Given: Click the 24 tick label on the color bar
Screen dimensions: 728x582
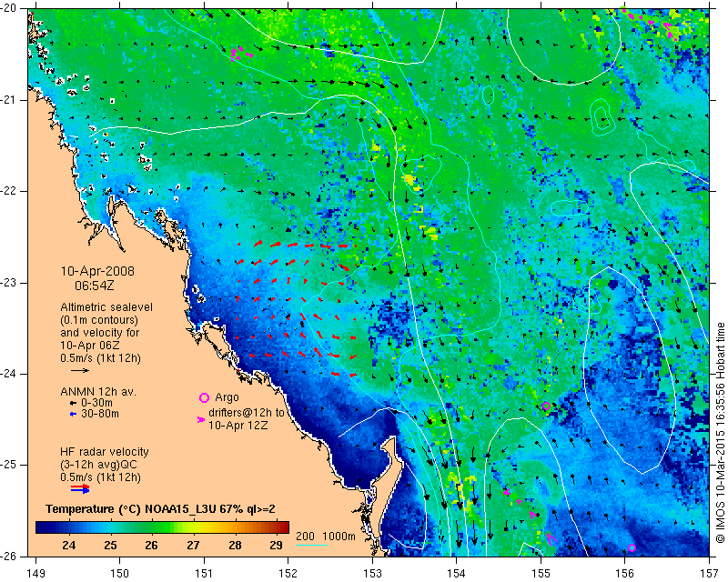Looking at the screenshot, I should [x=69, y=545].
